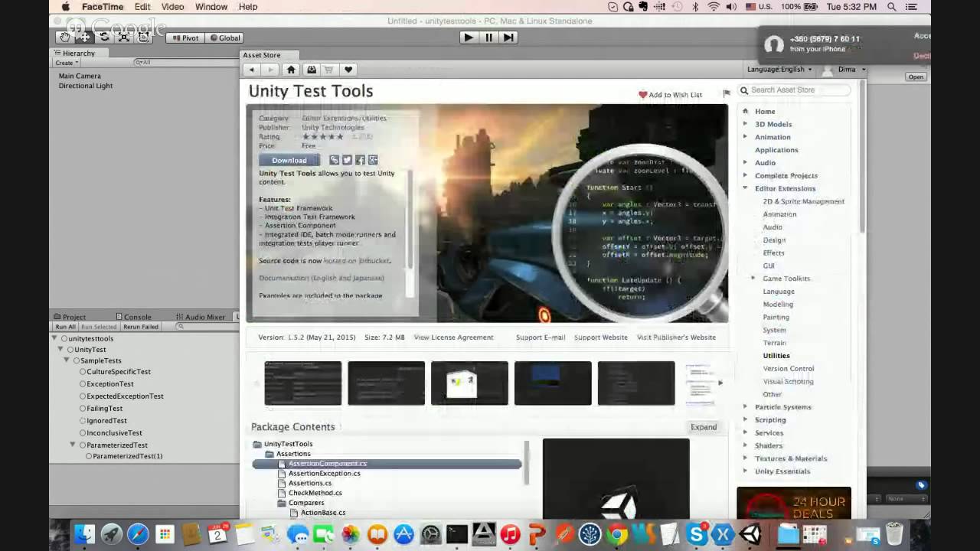Screen dimensions: 980x551
Task: Go forward in the Asset Store
Action: pos(269,70)
